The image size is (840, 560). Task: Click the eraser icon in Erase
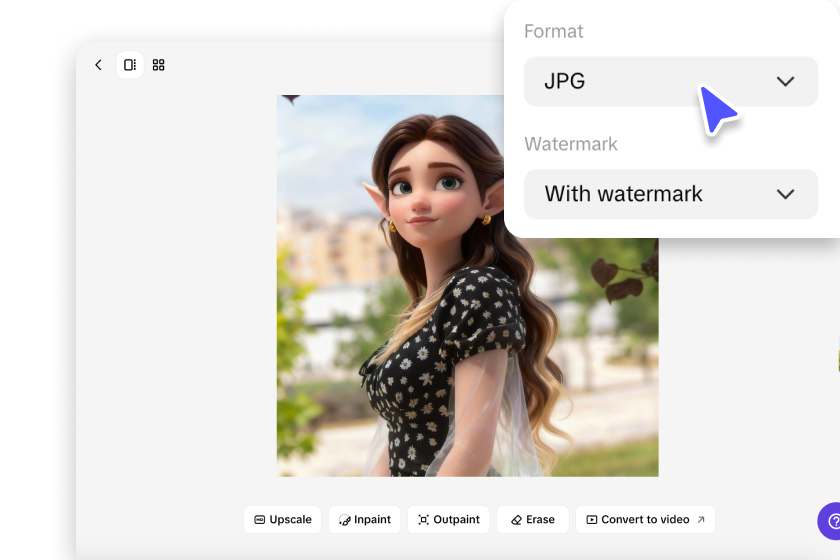click(516, 520)
